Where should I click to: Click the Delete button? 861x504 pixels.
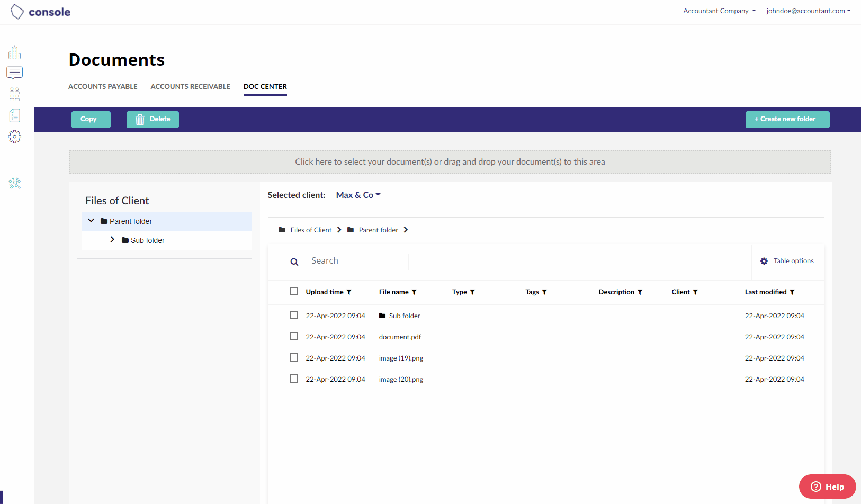[153, 119]
